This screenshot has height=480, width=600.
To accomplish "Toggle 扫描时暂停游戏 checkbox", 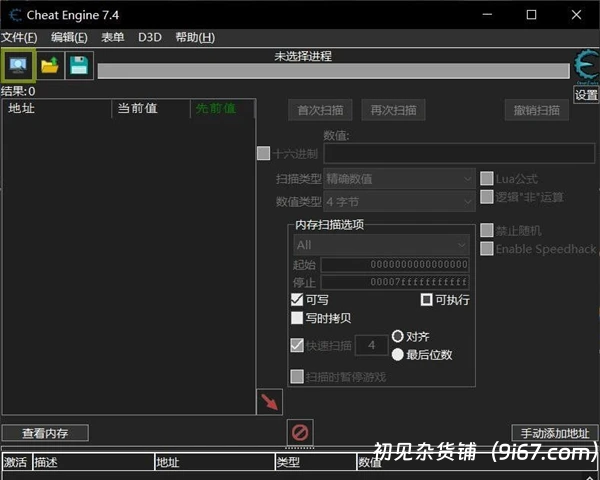I will 297,377.
